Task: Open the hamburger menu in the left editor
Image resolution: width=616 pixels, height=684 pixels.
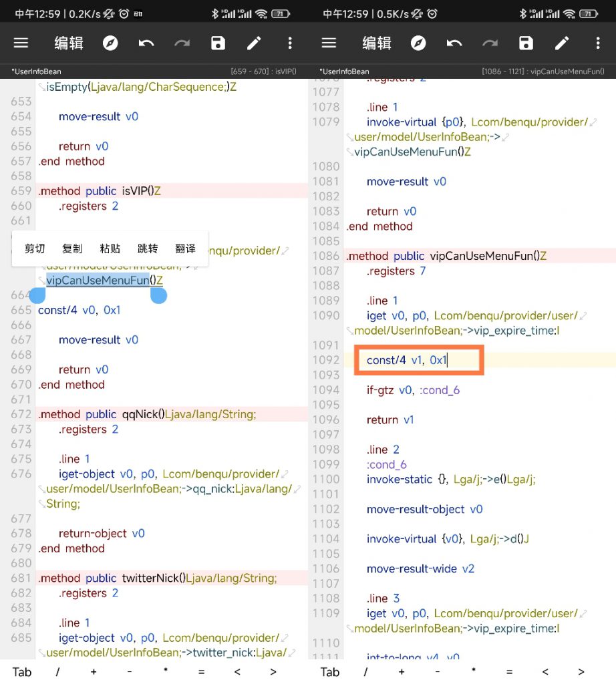Action: click(x=21, y=43)
